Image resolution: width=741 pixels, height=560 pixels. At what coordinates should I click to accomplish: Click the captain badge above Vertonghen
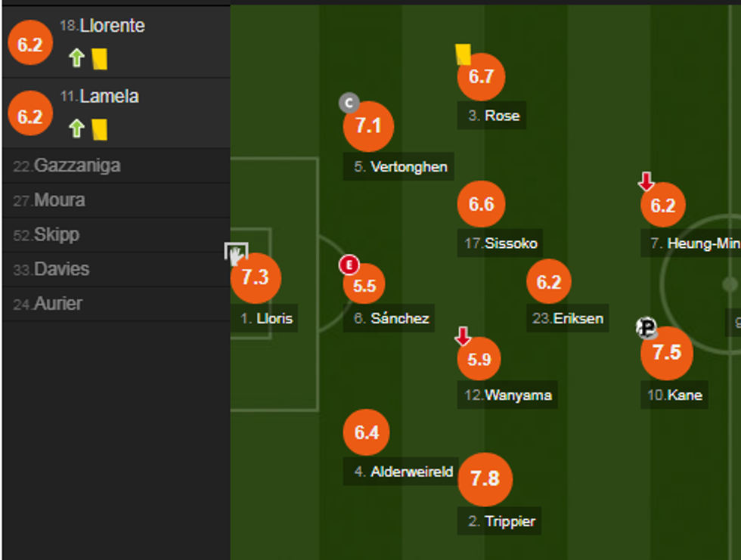pos(349,104)
